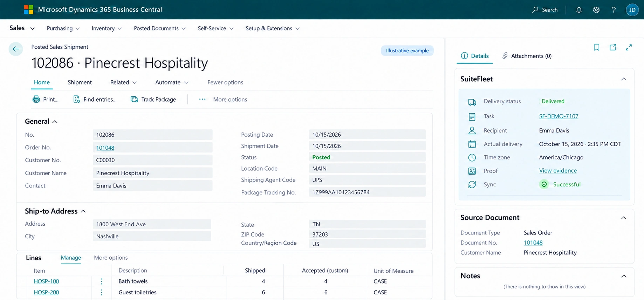644x300 pixels.
Task: Open order number 101048 in General
Action: tap(105, 148)
